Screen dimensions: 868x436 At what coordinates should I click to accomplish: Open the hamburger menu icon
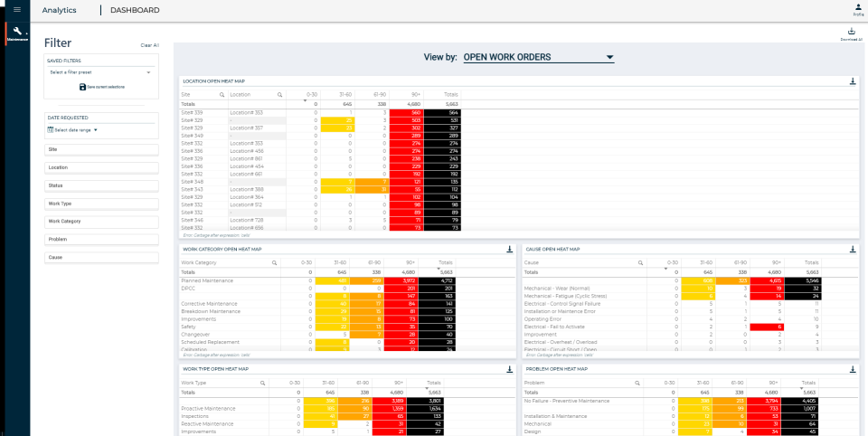[x=16, y=10]
